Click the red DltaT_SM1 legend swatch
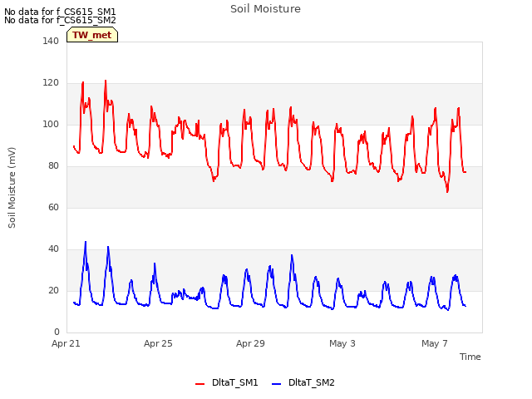 coord(199,384)
